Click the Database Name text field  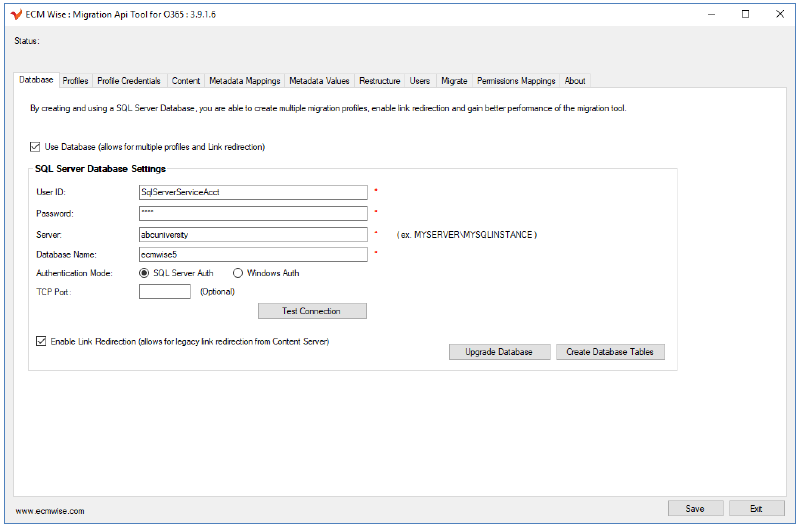(x=253, y=254)
